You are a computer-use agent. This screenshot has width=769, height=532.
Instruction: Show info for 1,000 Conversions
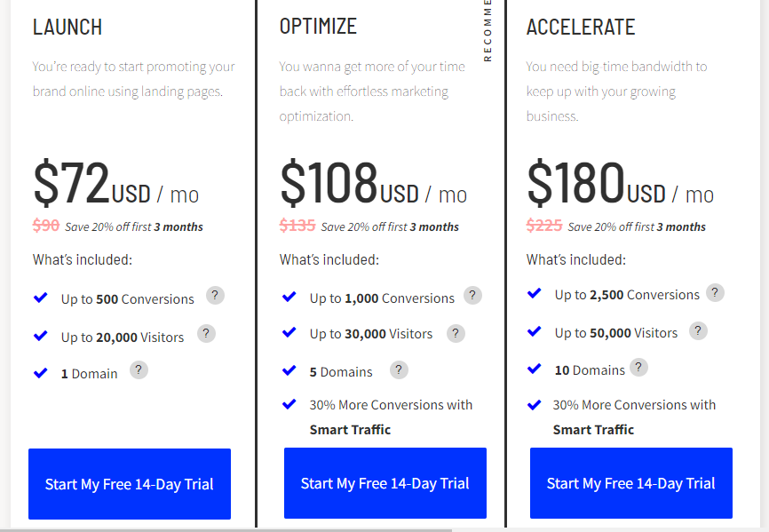pos(472,295)
